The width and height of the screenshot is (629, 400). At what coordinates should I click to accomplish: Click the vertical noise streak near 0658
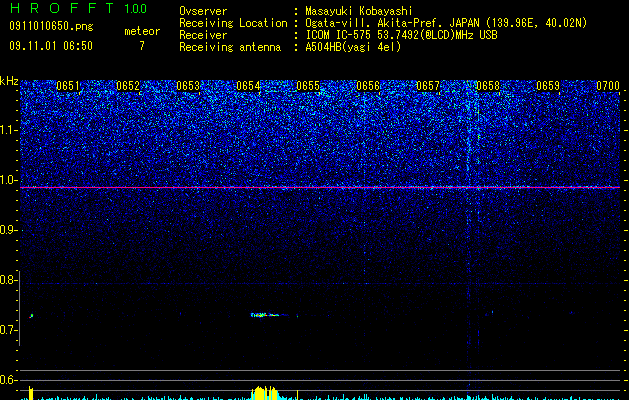(x=469, y=217)
